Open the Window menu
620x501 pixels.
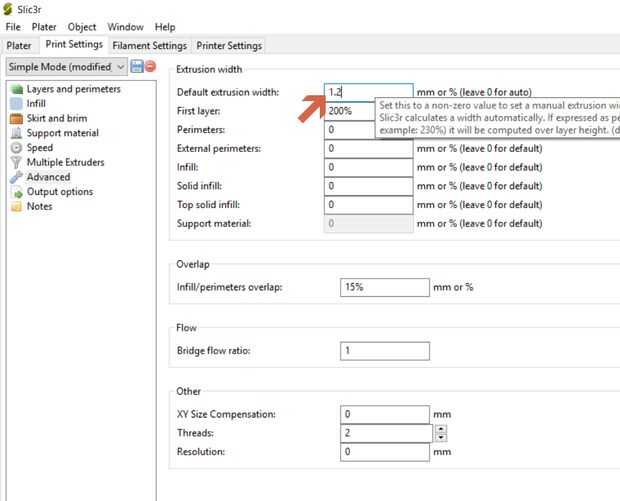pos(125,27)
